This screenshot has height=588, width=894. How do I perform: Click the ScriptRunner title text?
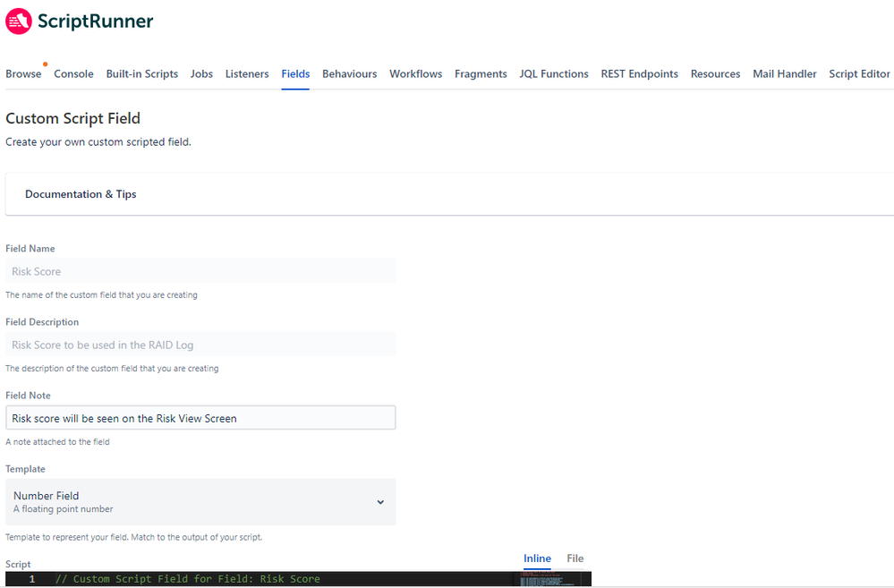(x=95, y=21)
